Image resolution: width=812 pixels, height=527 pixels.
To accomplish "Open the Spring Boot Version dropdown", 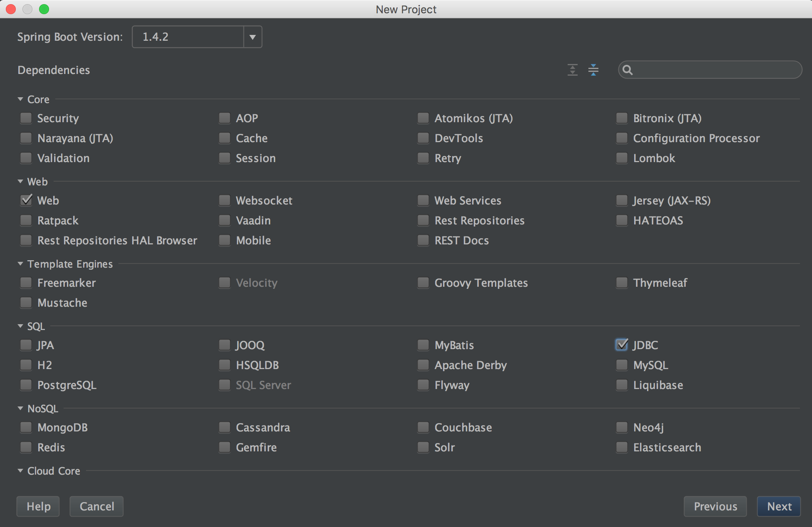I will click(252, 37).
